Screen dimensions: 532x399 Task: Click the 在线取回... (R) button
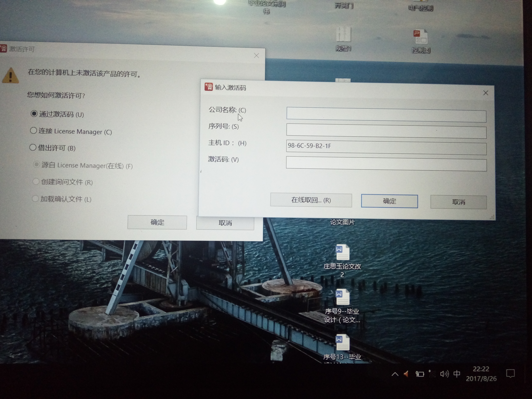tap(311, 200)
